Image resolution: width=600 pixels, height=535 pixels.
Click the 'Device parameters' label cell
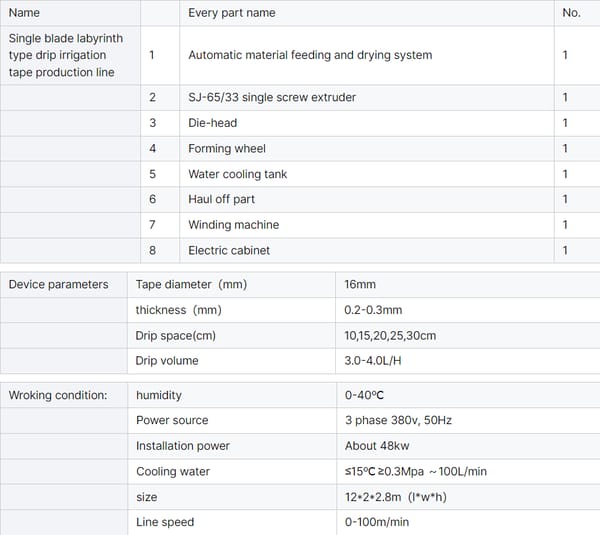pos(58,285)
